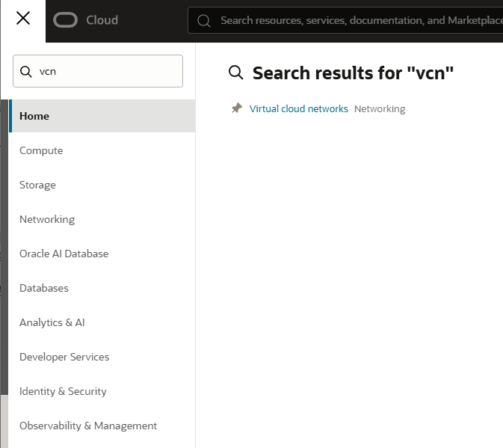Click the magnifier icon in the vcn search box
This screenshot has width=503, height=448.
(x=27, y=71)
